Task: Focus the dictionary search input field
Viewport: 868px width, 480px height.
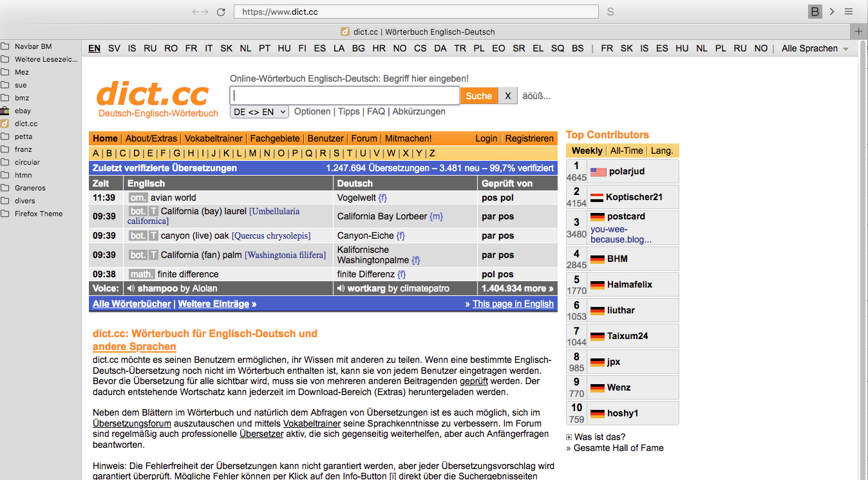Action: click(x=344, y=96)
